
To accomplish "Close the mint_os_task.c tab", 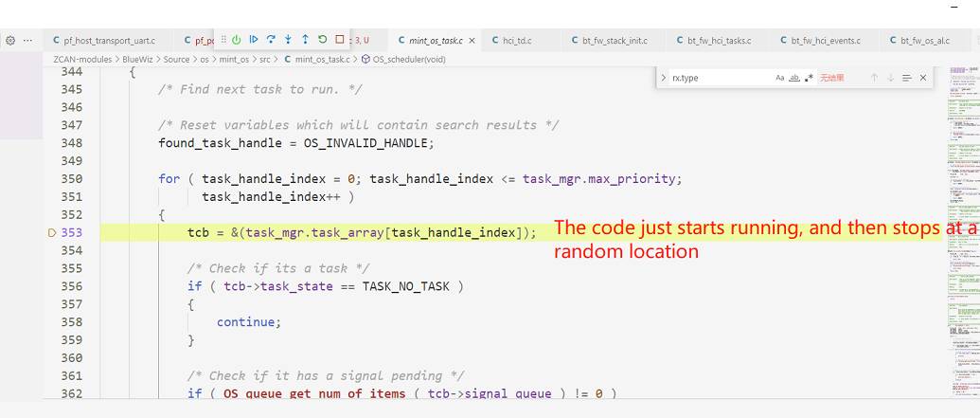I will [x=472, y=41].
